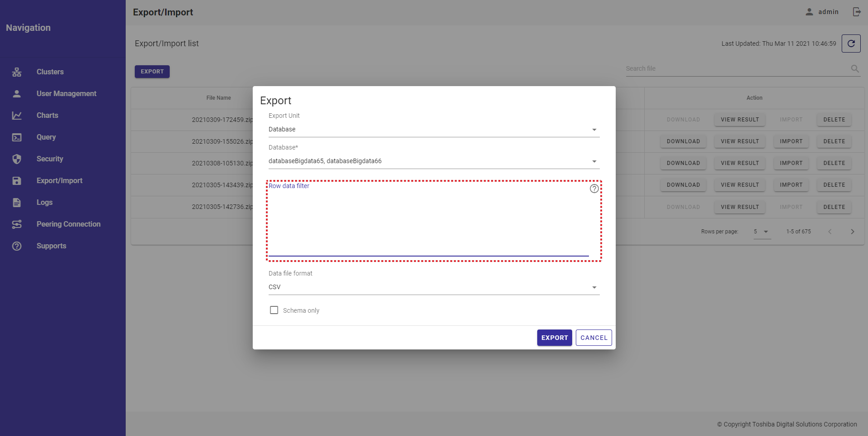This screenshot has width=868, height=436.
Task: Click DOWNLOAD for 20210308-105130.zip
Action: point(683,163)
